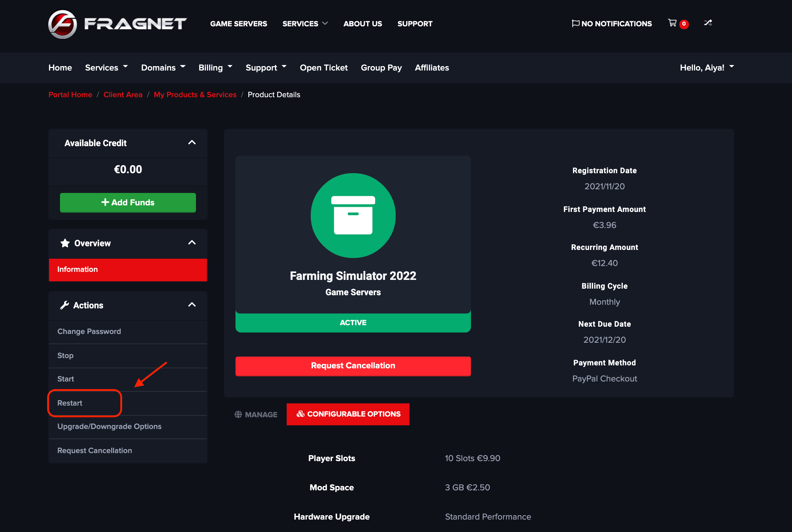Collapse the Actions panel chevron

click(x=192, y=305)
